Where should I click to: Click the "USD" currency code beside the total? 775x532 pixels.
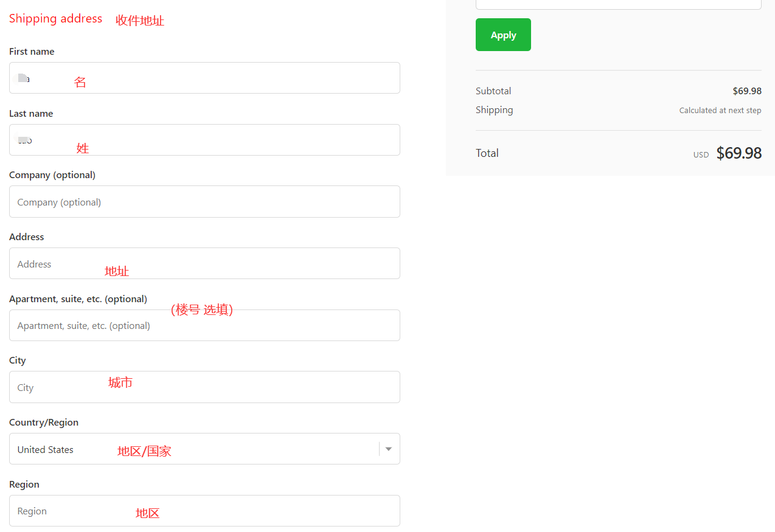pos(701,155)
